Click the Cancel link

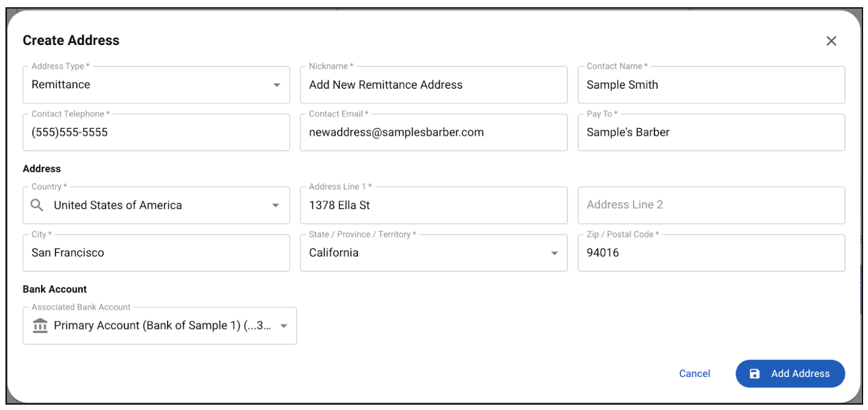[x=694, y=373]
